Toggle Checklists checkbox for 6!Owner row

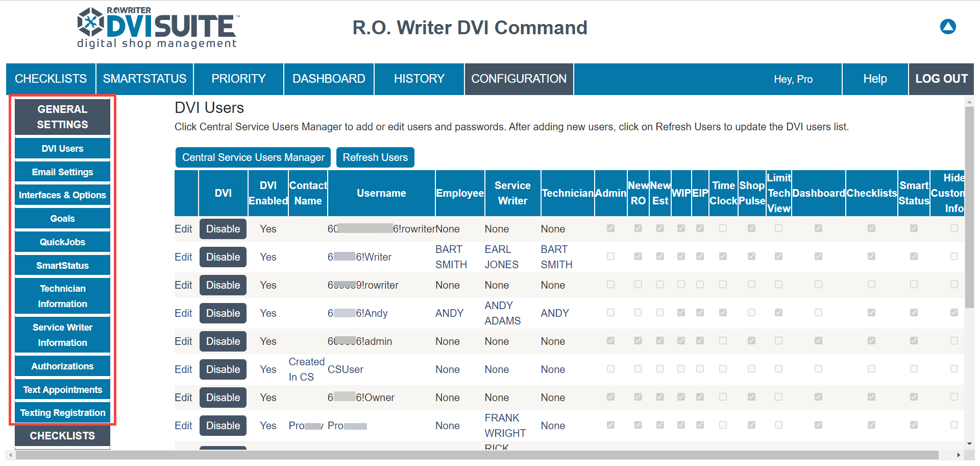click(x=871, y=397)
